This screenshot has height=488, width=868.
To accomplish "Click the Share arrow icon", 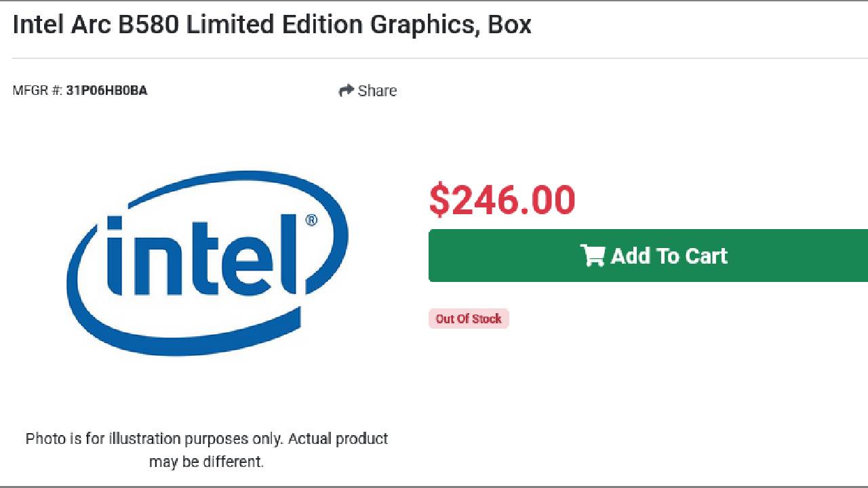I will 346,90.
